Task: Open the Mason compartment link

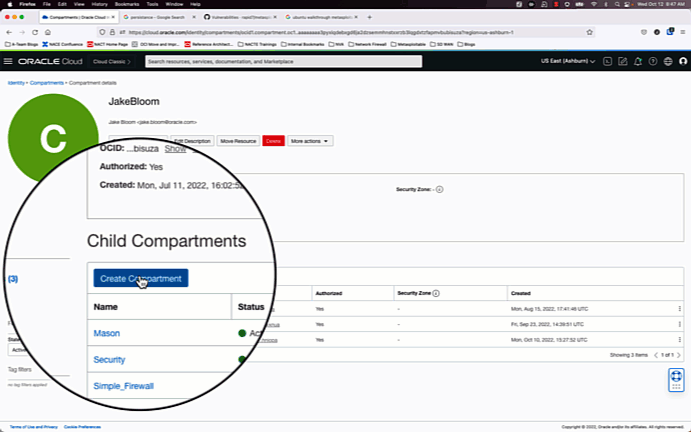Action: pyautogui.click(x=107, y=333)
